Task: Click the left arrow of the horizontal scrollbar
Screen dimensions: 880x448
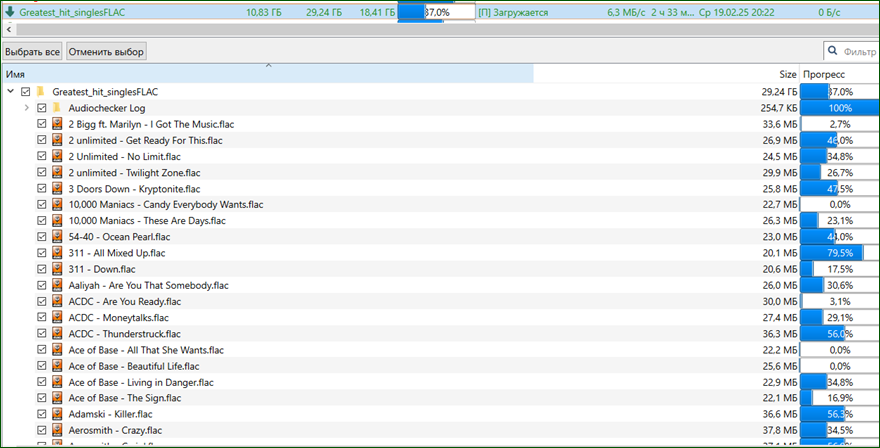Action: [9, 29]
